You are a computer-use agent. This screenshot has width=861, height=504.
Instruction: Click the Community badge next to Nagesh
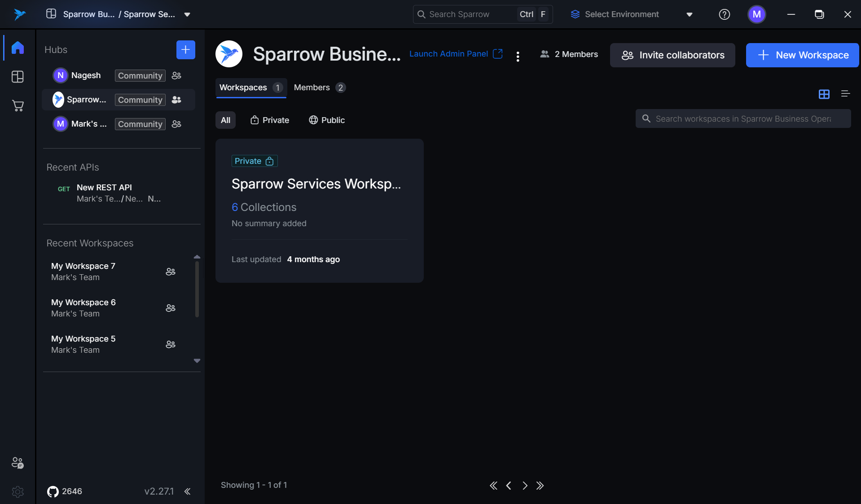pos(140,76)
